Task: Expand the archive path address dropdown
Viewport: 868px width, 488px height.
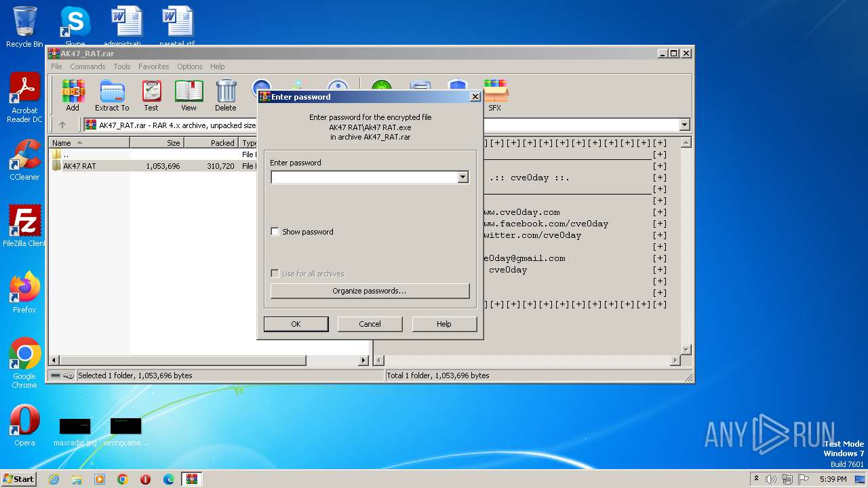Action: (684, 125)
